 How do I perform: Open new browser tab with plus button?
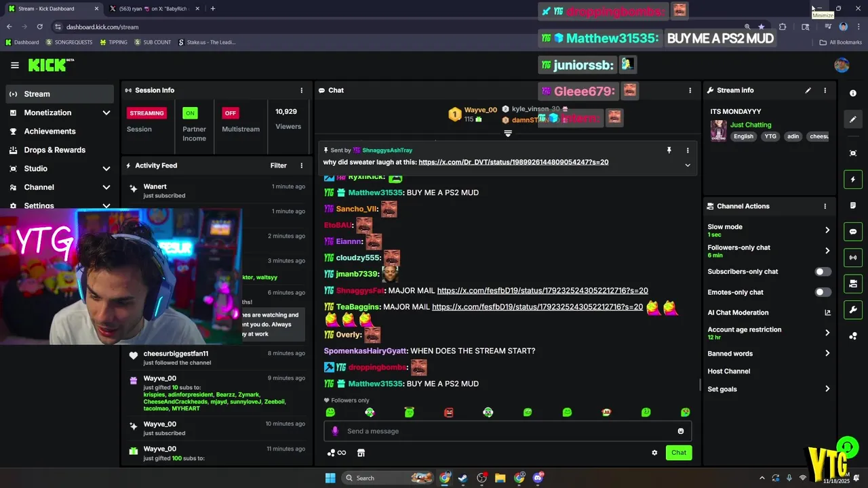point(213,9)
